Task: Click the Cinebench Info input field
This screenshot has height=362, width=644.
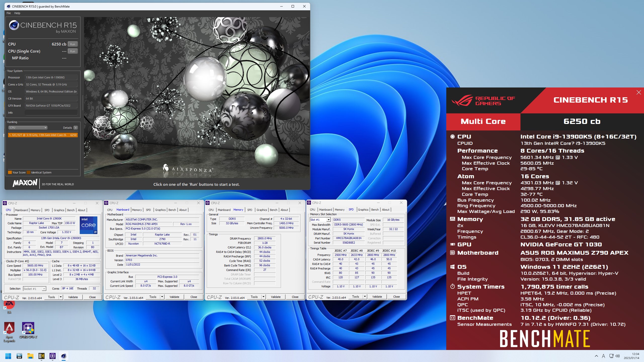Action: coord(51,113)
